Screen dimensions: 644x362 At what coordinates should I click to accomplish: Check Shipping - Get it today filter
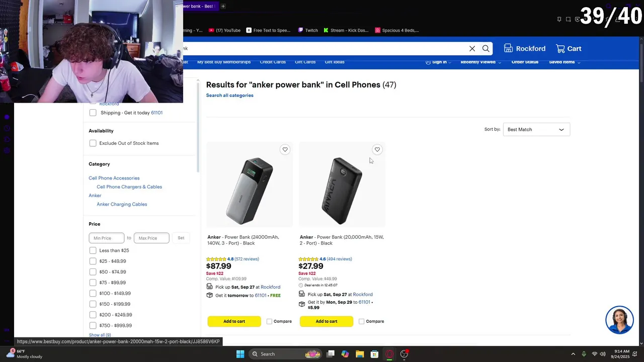coord(93,113)
